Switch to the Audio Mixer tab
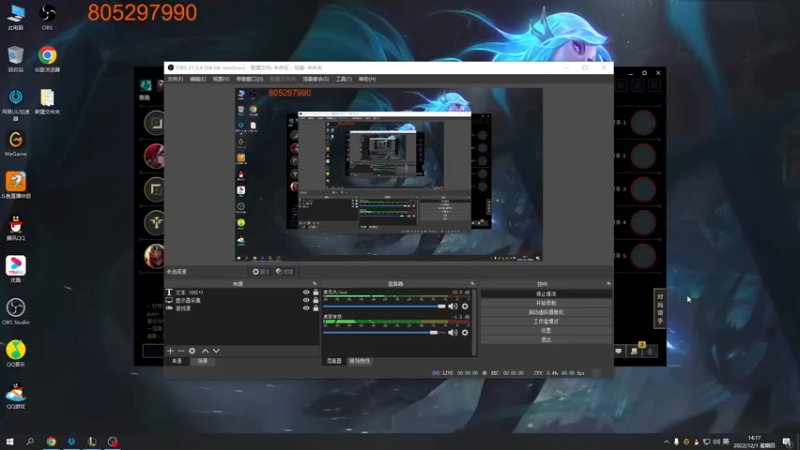Viewport: 800px width, 450px height. [334, 361]
